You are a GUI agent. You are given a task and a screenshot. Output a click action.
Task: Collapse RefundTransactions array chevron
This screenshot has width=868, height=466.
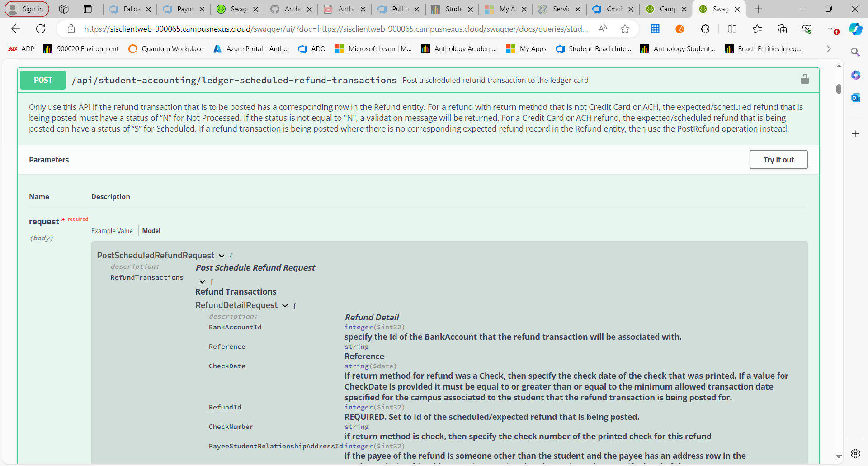pos(203,282)
